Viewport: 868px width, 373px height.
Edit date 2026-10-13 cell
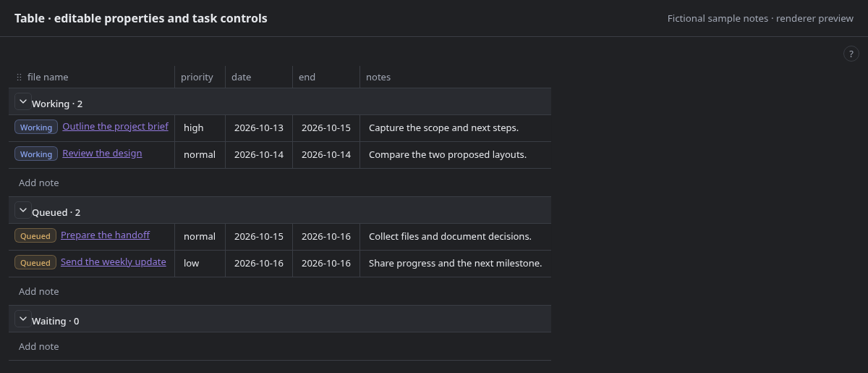(x=259, y=128)
